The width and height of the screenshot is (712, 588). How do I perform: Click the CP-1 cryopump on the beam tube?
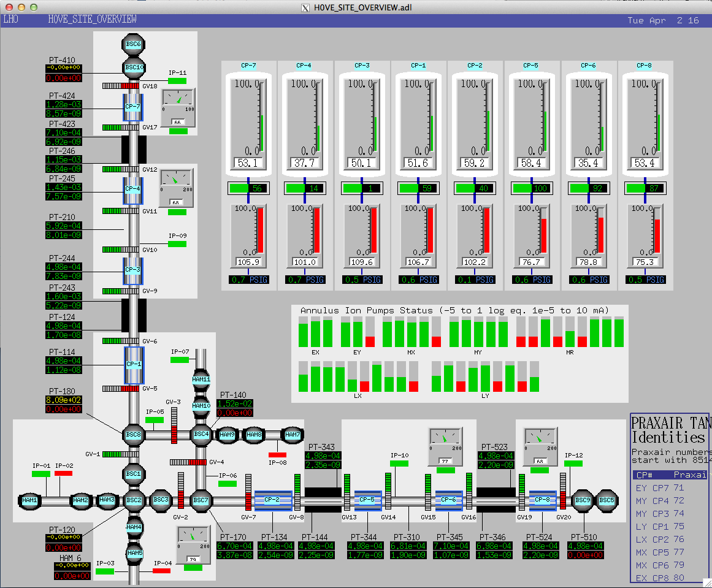[134, 365]
